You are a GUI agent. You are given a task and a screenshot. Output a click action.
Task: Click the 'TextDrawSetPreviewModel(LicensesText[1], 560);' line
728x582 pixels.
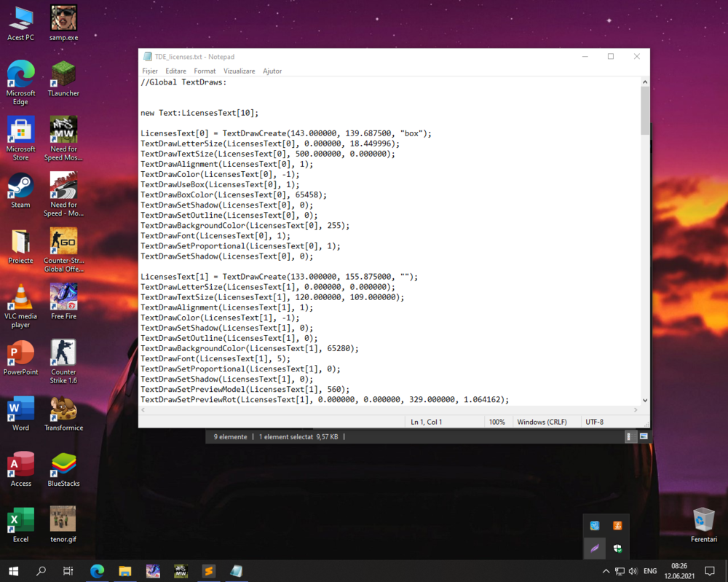tap(245, 389)
